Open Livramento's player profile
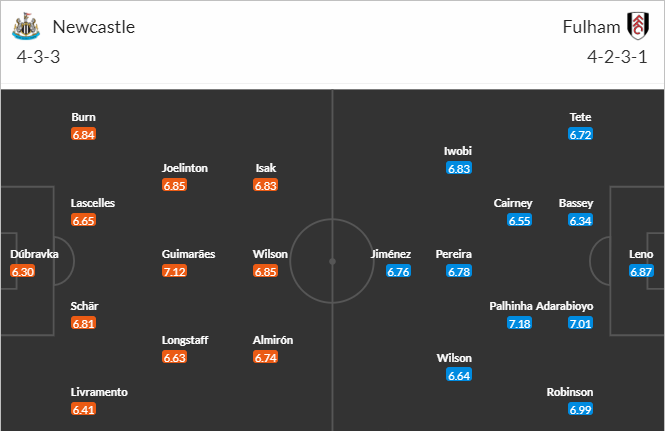 pyautogui.click(x=99, y=392)
